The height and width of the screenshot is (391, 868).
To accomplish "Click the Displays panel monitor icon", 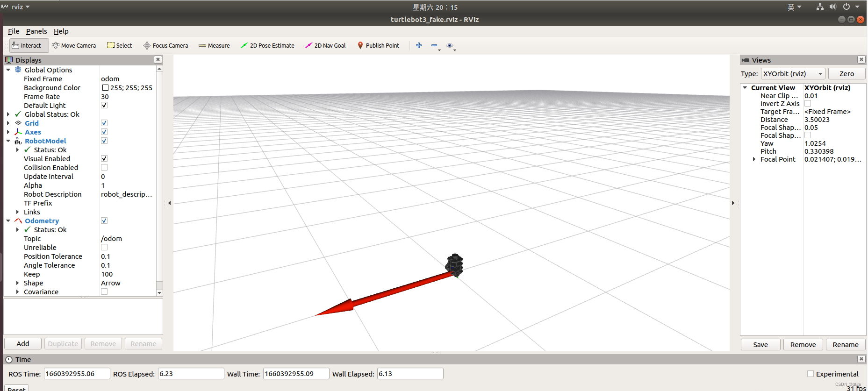I will [9, 60].
